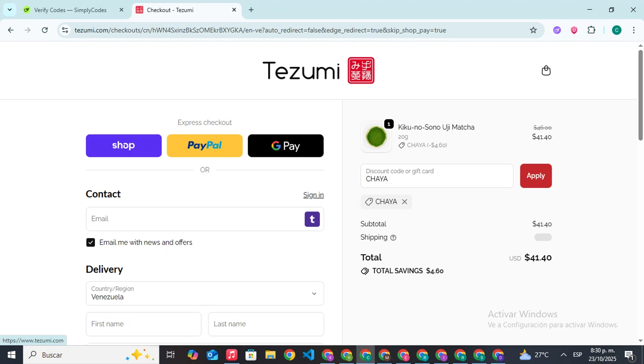Image resolution: width=644 pixels, height=364 pixels.
Task: Close the Verify Codes — SimplyCodes tab
Action: (122, 10)
